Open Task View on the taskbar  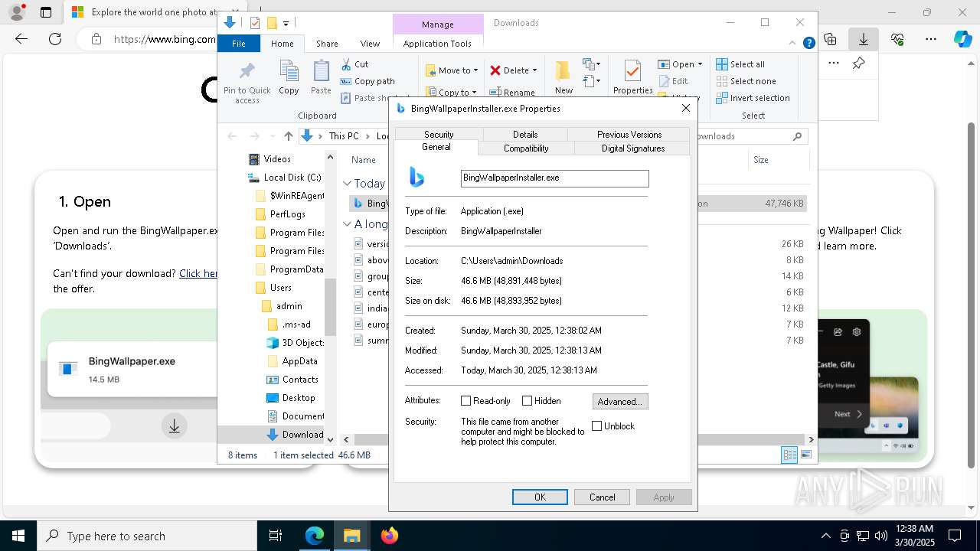point(276,536)
